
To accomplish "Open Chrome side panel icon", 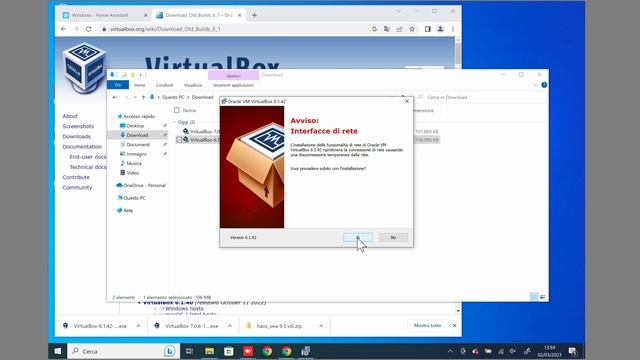I will point(427,29).
